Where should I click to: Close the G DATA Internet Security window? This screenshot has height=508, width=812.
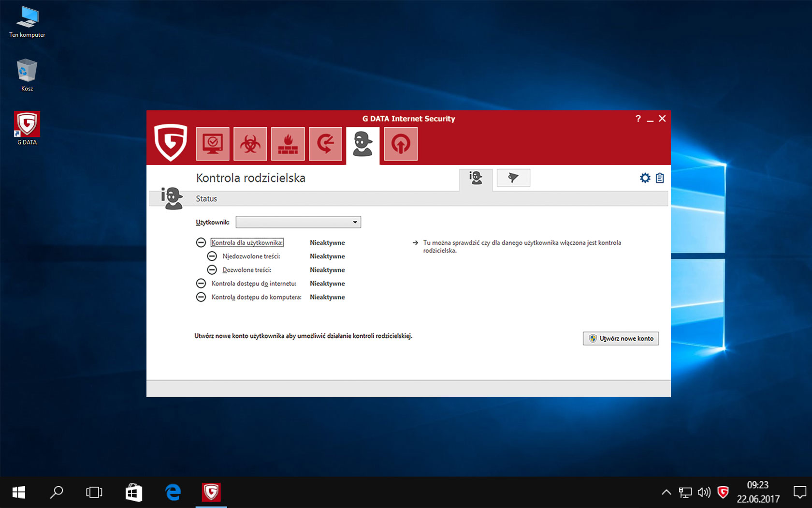pos(662,119)
